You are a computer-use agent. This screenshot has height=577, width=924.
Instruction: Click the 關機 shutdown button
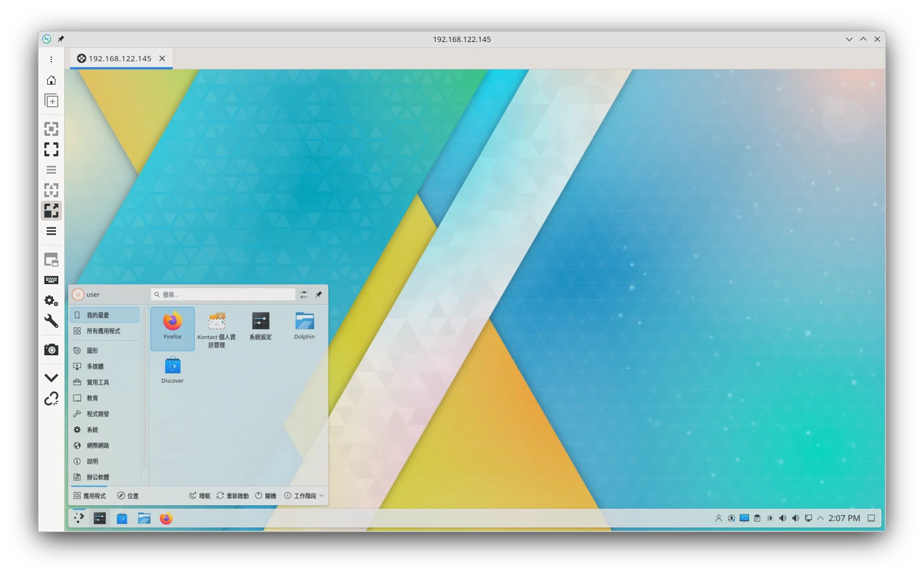point(265,496)
